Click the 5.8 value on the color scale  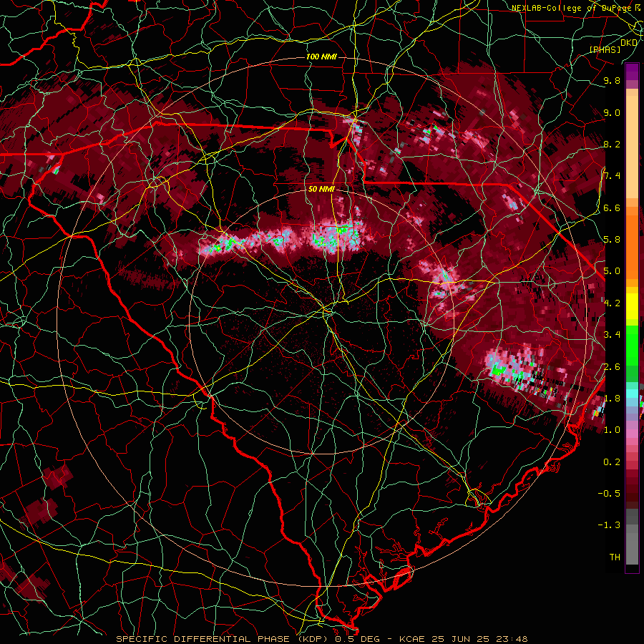[612, 240]
